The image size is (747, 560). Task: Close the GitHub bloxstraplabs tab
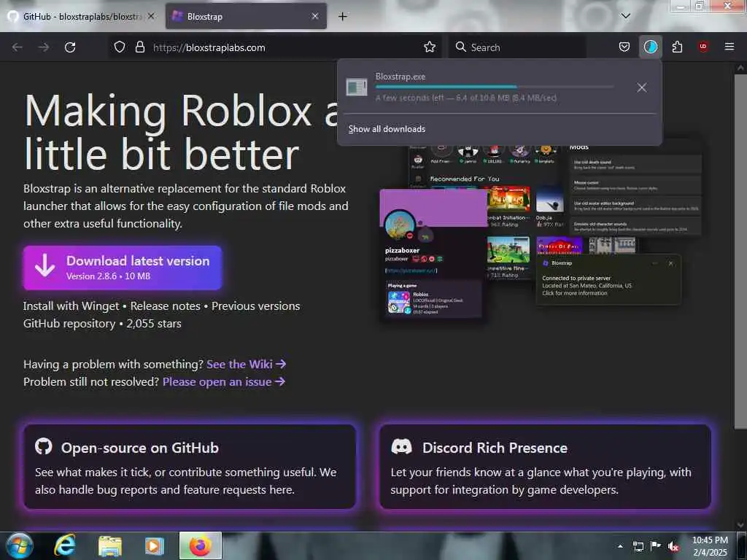pyautogui.click(x=150, y=16)
